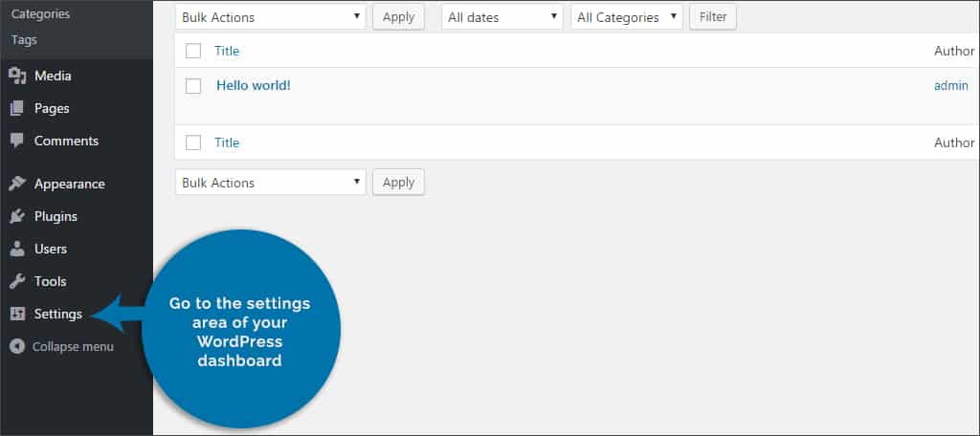The width and height of the screenshot is (980, 436).
Task: Toggle the select-all checkbox in table footer
Action: [193, 142]
